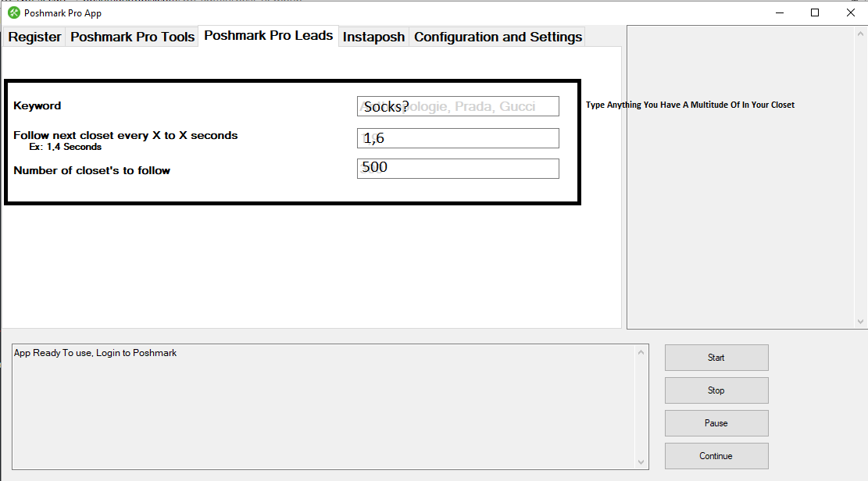The height and width of the screenshot is (481, 868).
Task: Click the log box scroll up arrow
Action: 641,353
